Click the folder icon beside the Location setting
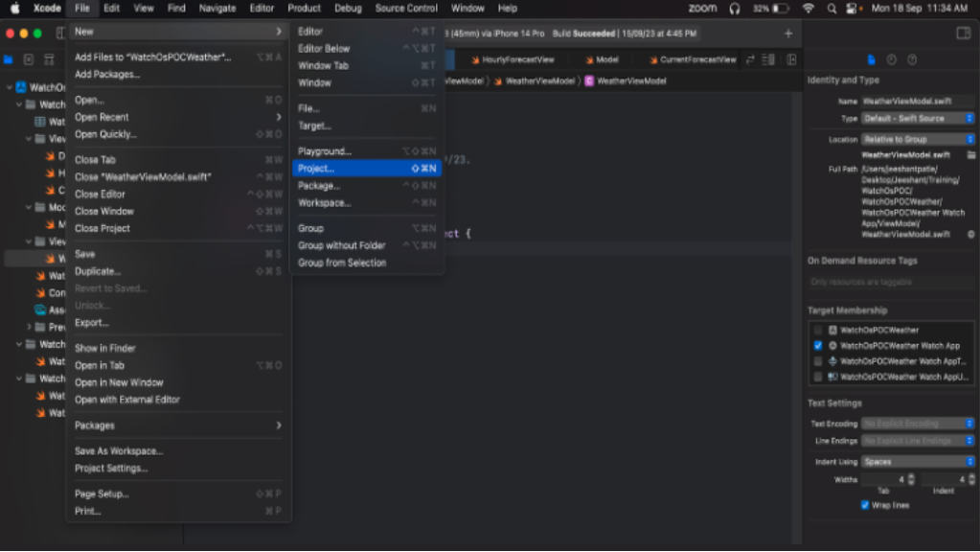This screenshot has width=980, height=552. pos(972,154)
